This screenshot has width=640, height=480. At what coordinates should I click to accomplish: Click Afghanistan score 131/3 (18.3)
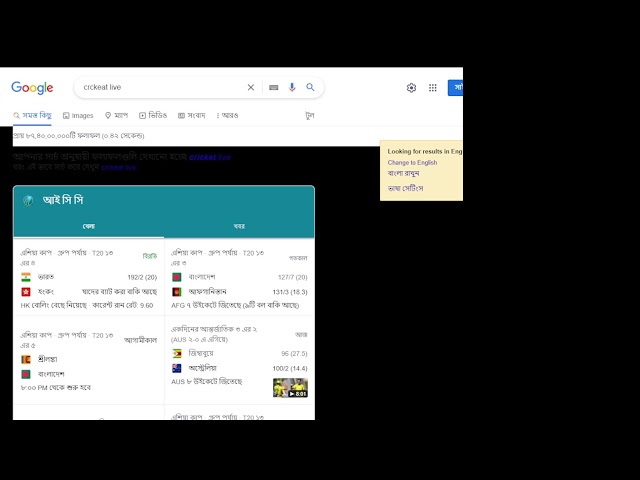290,292
